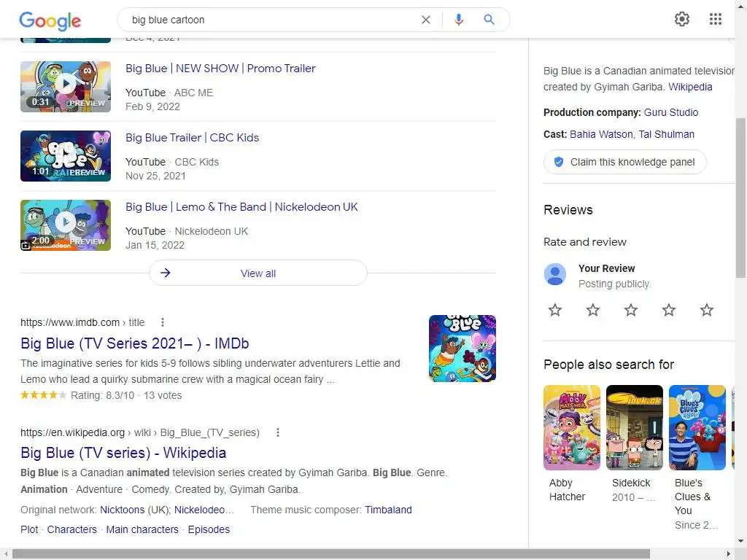This screenshot has width=747, height=560.
Task: Play Lemo & The Band video thumbnail
Action: point(66,225)
